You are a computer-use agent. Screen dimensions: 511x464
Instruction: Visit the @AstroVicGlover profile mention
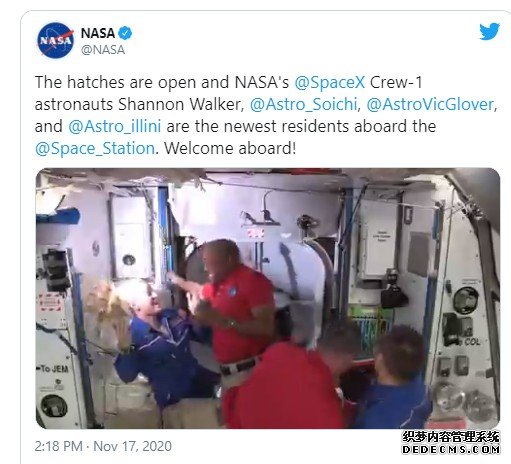pyautogui.click(x=430, y=104)
